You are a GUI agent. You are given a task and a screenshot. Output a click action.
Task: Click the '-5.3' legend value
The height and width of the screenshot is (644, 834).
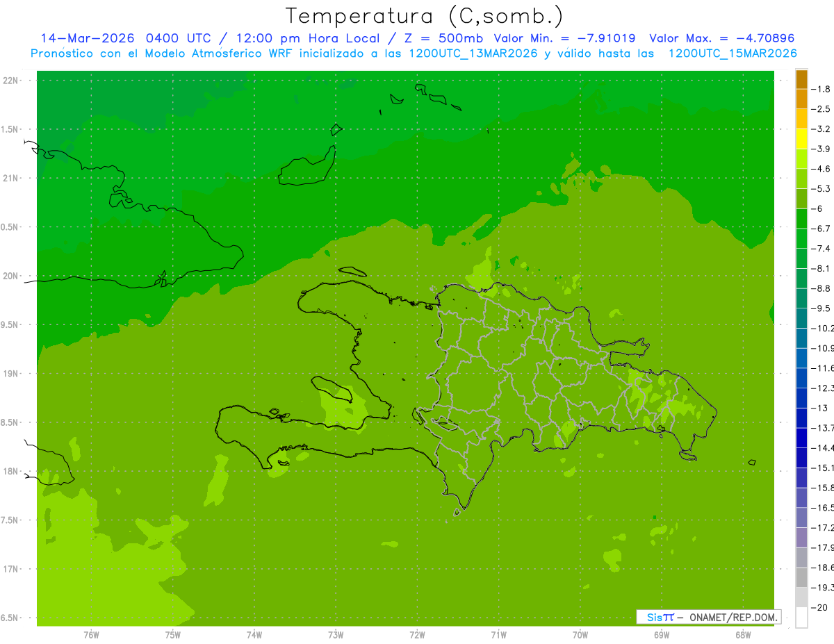click(x=821, y=189)
